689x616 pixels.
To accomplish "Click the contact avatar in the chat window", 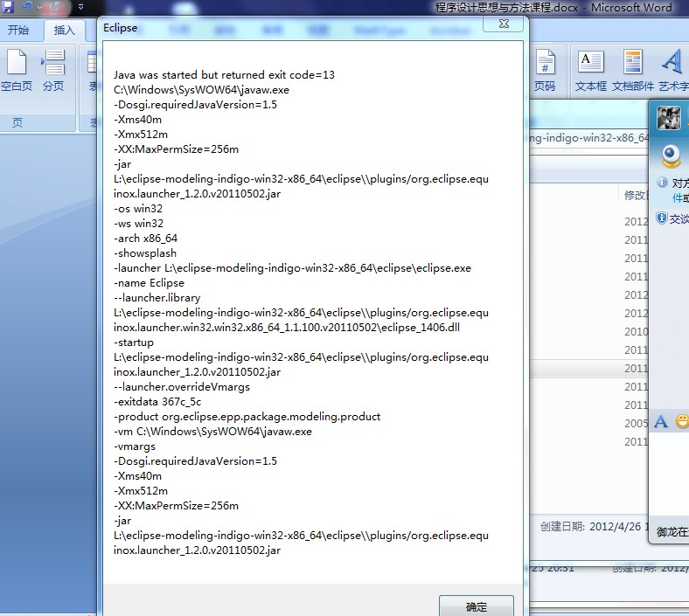I will [x=669, y=117].
